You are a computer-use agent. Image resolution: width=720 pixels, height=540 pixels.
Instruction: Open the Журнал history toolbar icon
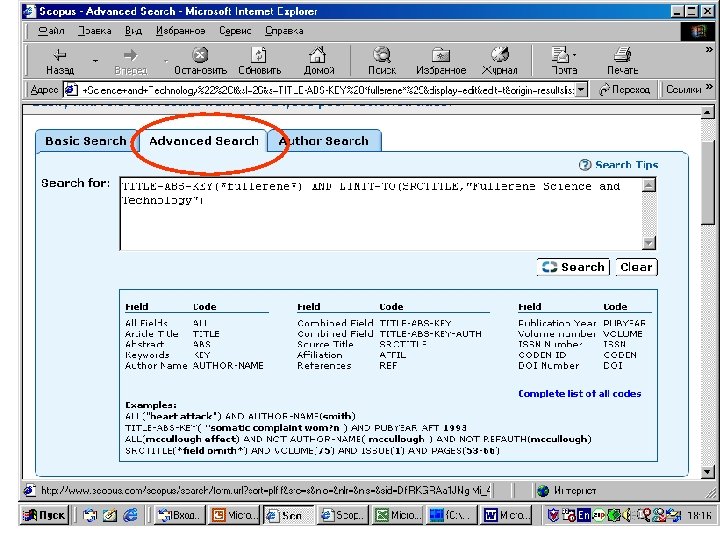tap(500, 61)
